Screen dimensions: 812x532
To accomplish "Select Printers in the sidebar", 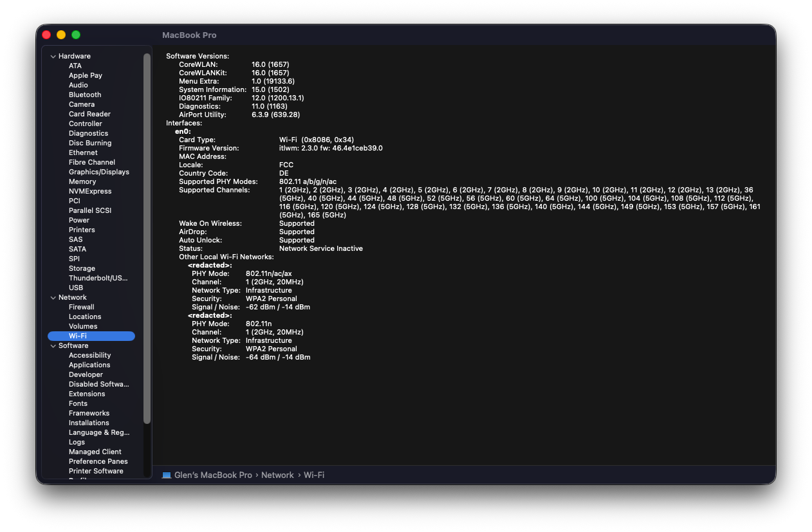I will tap(82, 230).
